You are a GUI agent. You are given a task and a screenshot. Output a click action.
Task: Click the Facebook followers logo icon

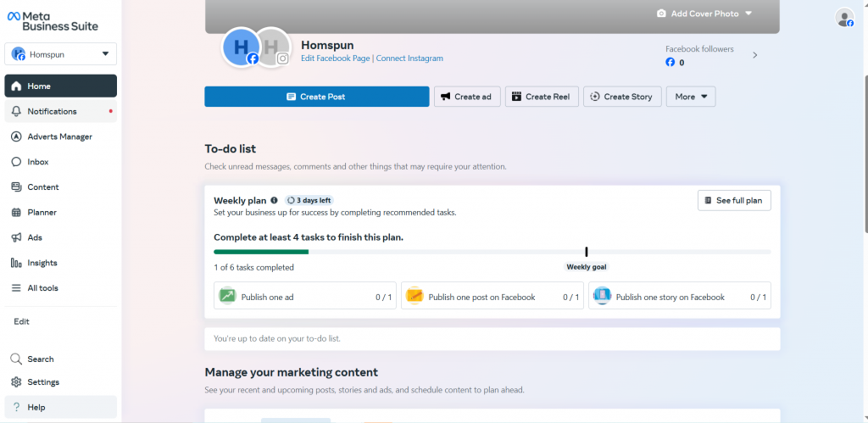pyautogui.click(x=670, y=63)
